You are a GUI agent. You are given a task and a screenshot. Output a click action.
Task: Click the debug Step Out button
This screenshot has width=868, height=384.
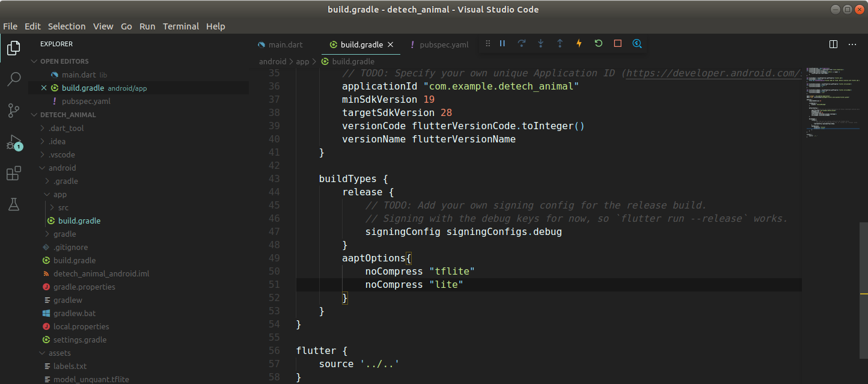(560, 44)
